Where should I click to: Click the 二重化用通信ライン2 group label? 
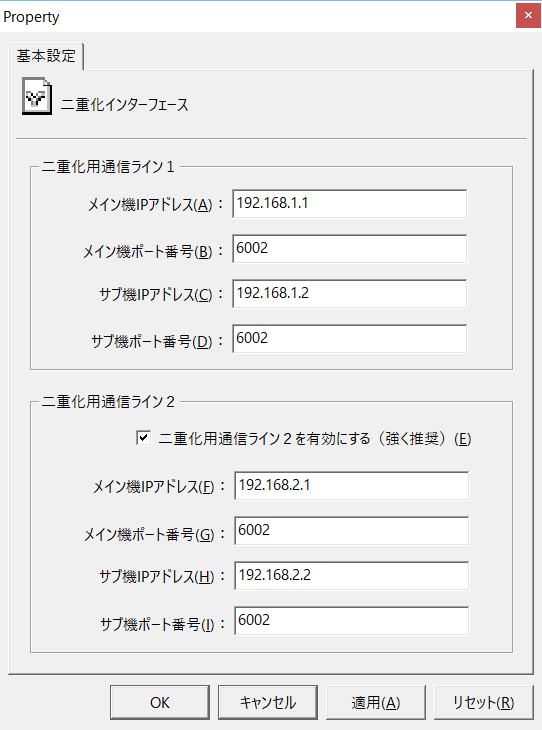[108, 402]
